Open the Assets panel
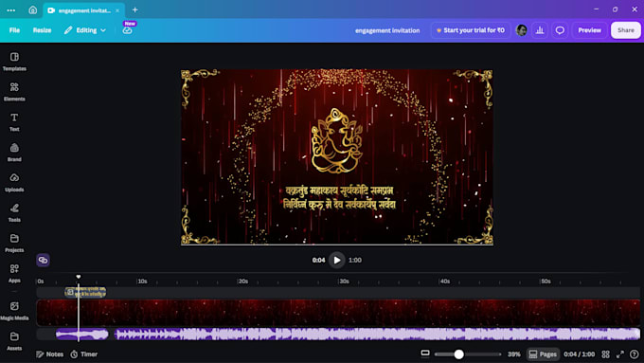644x363 pixels. pyautogui.click(x=14, y=341)
